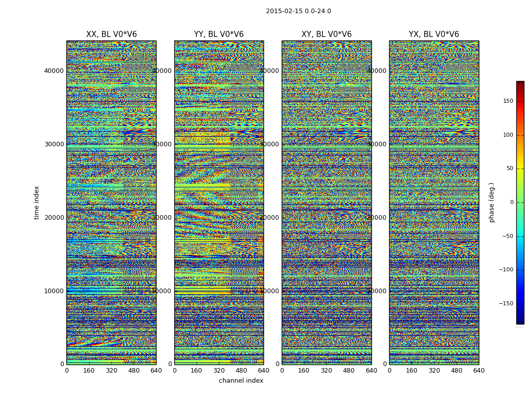532x405 pixels.
Task: Click XY panel x-tick '320'
Action: click(326, 371)
